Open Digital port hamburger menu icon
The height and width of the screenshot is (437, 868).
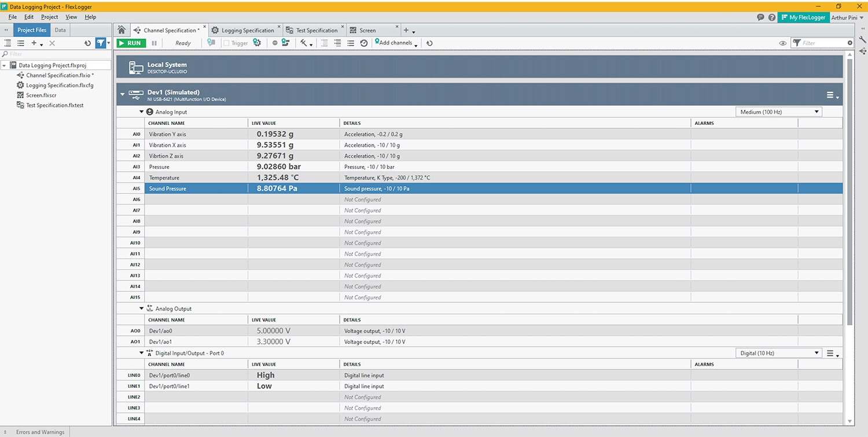tap(832, 353)
